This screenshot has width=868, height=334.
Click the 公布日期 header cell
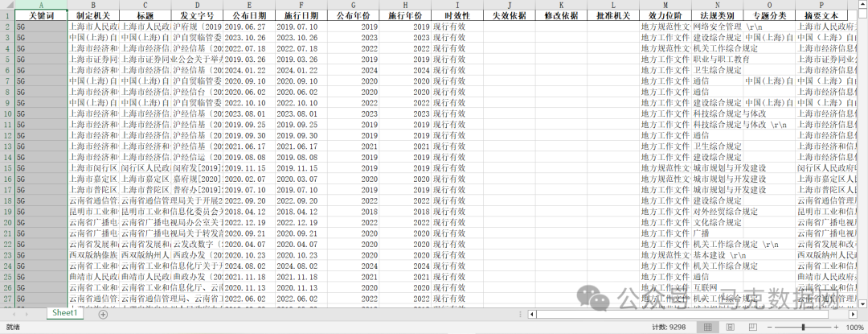click(x=249, y=15)
